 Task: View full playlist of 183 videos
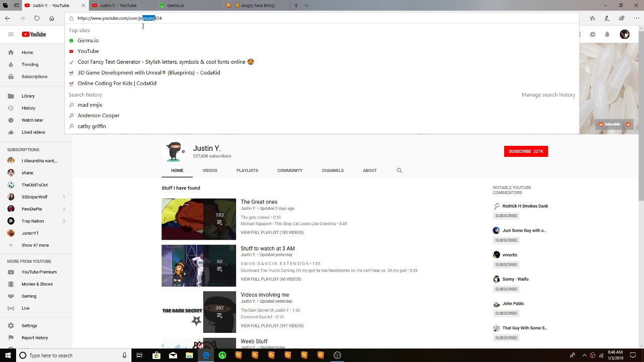coord(272,233)
